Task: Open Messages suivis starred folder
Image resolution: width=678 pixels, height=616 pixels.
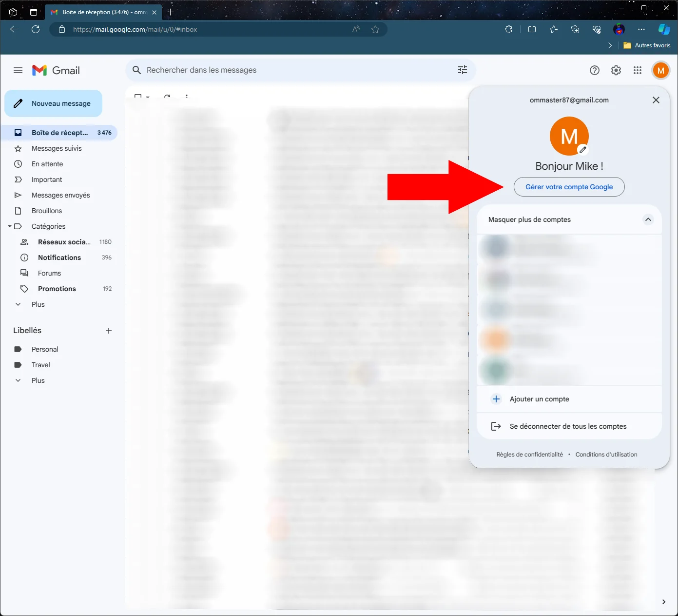Action: (59, 148)
